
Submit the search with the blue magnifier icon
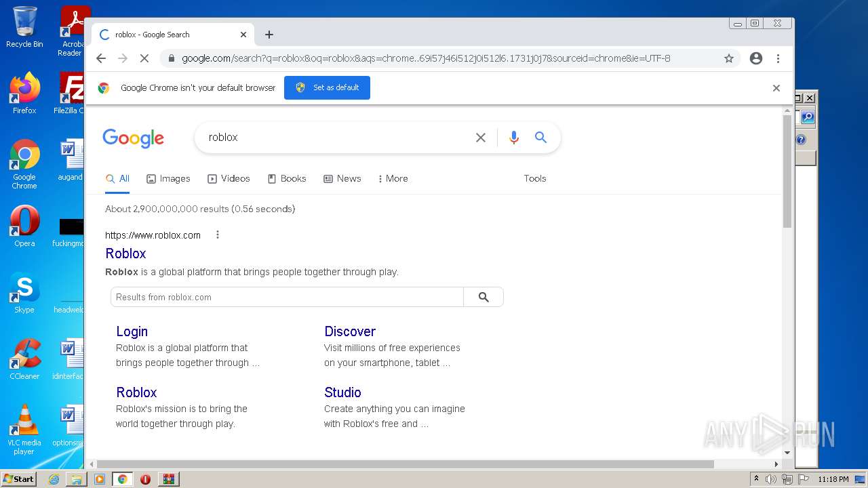point(540,138)
